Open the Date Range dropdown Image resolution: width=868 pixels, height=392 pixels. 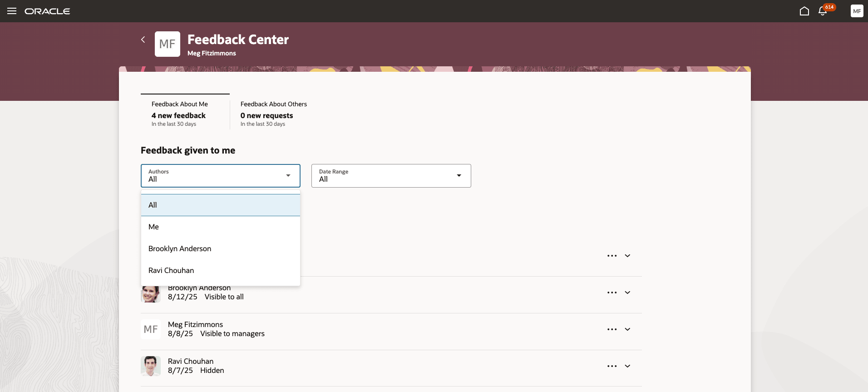tap(391, 176)
